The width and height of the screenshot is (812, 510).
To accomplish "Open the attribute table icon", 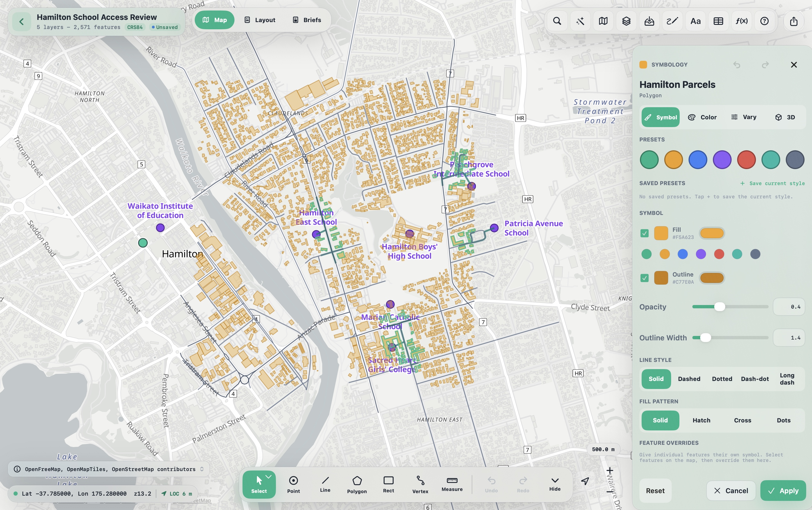I will click(x=718, y=21).
